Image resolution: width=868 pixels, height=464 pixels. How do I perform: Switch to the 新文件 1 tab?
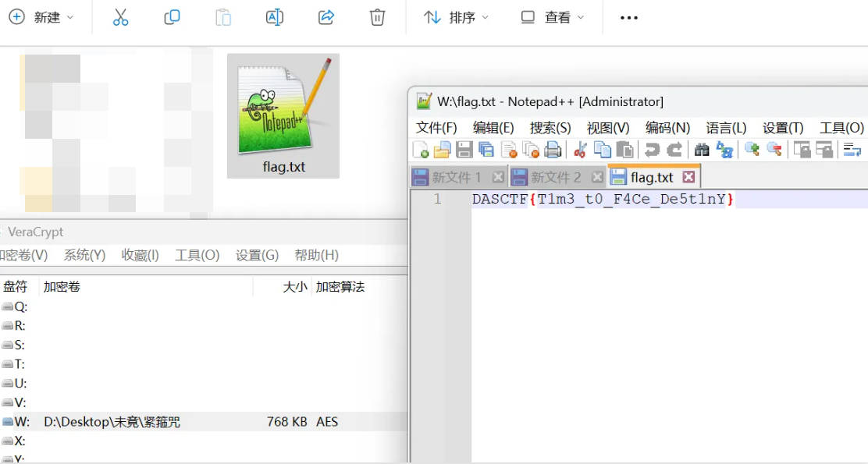pyautogui.click(x=457, y=177)
